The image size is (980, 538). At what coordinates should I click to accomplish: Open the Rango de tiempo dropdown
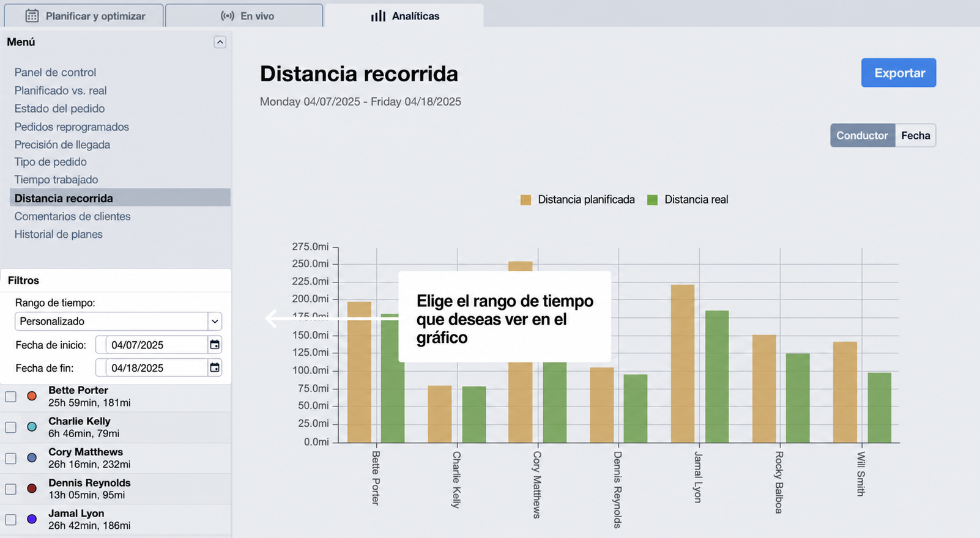pyautogui.click(x=118, y=321)
